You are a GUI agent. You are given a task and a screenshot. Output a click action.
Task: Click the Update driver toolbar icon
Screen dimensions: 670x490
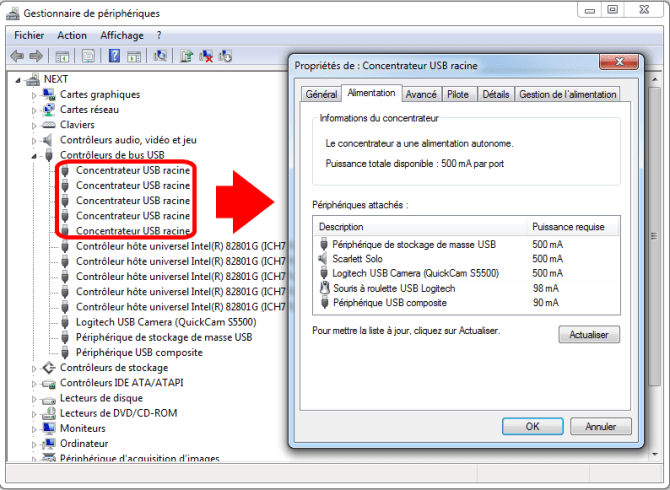[x=186, y=56]
